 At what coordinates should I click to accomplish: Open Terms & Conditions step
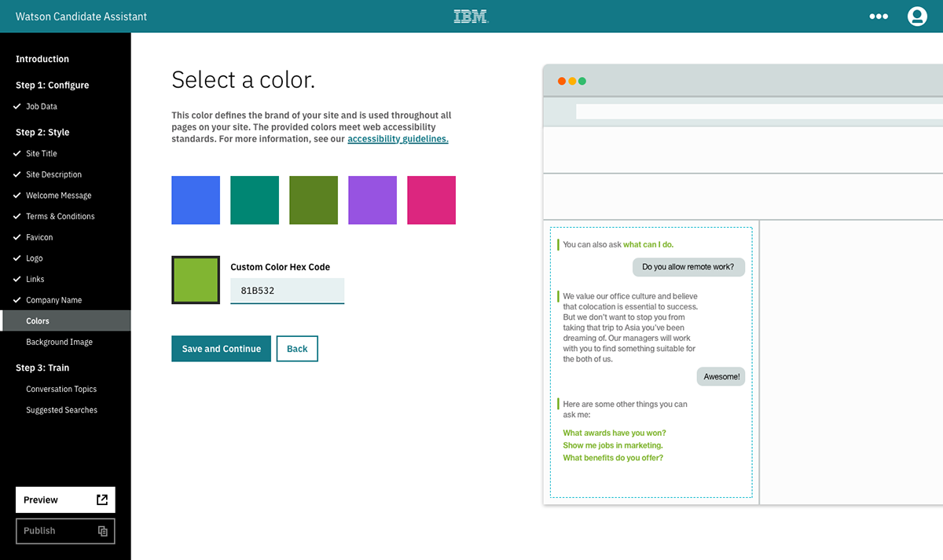(x=61, y=216)
